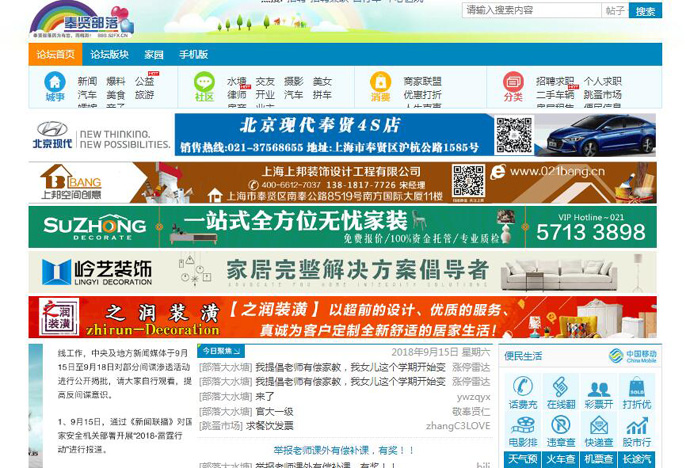
Task: Open the 分类 red window icon
Action: point(513,86)
